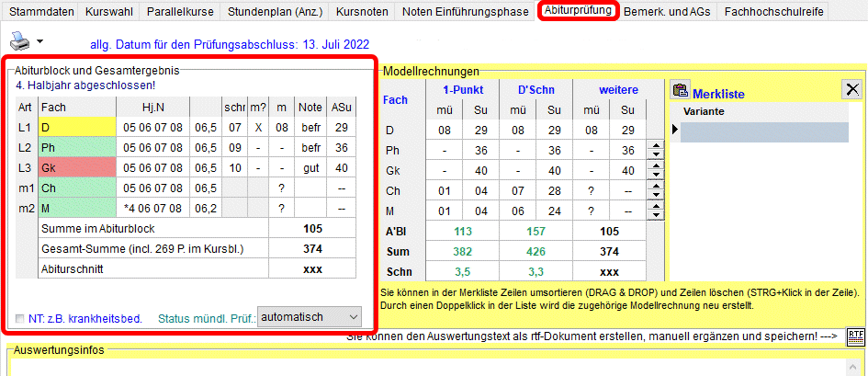
Task: Click the red Gk subject cell
Action: click(76, 167)
